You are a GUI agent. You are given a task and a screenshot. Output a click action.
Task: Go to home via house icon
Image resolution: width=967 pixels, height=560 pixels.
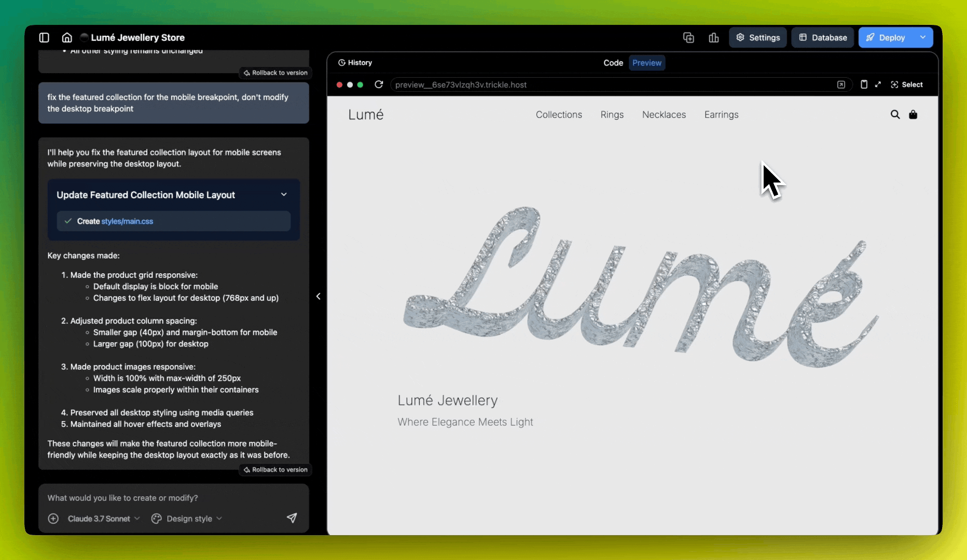[x=67, y=37]
